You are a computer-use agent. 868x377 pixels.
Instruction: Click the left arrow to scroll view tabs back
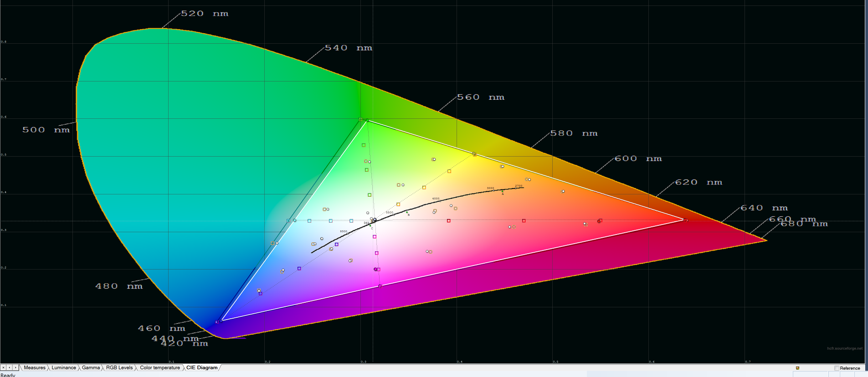9,367
